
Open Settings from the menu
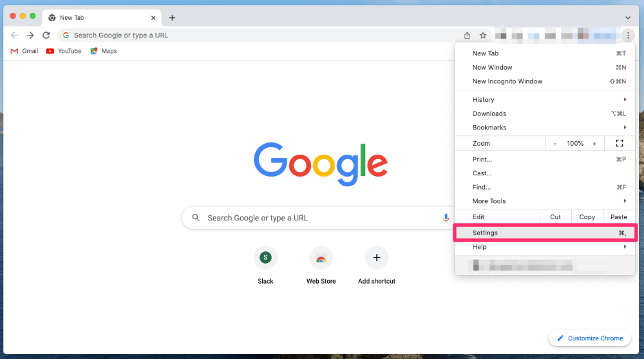[545, 233]
